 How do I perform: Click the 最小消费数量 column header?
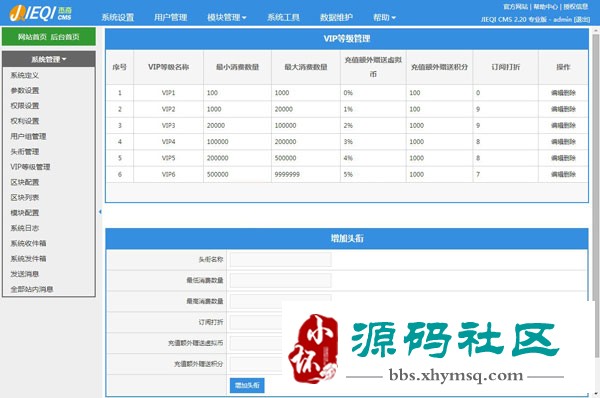237,67
